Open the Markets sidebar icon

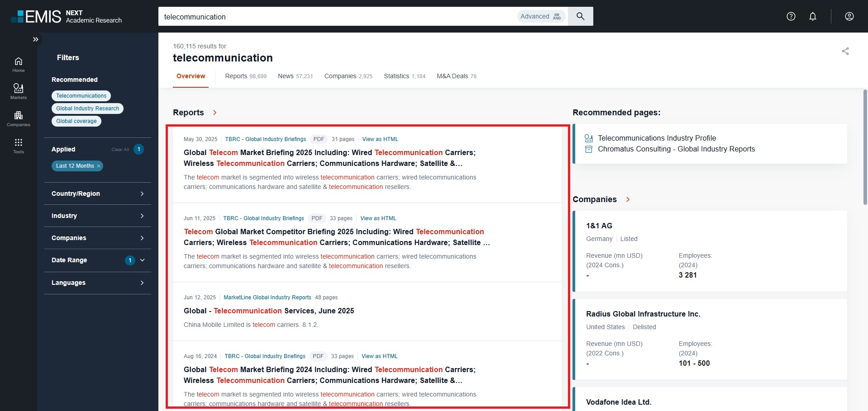[18, 91]
